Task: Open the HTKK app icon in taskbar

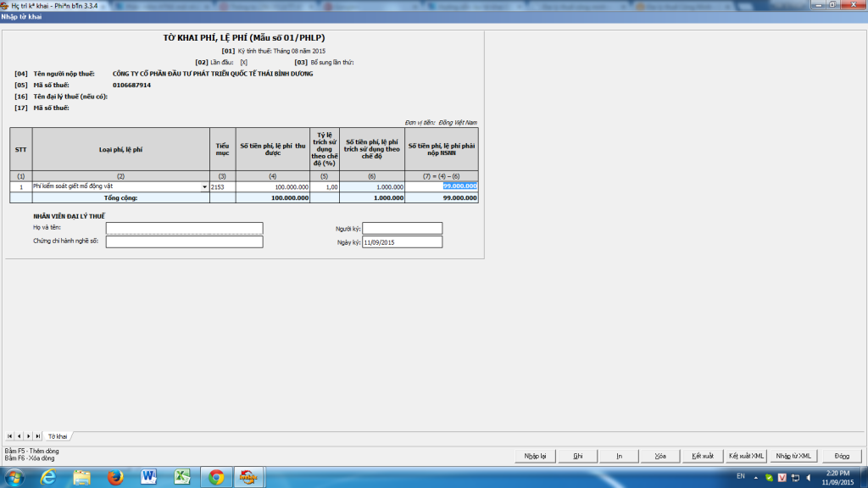Action: (248, 477)
